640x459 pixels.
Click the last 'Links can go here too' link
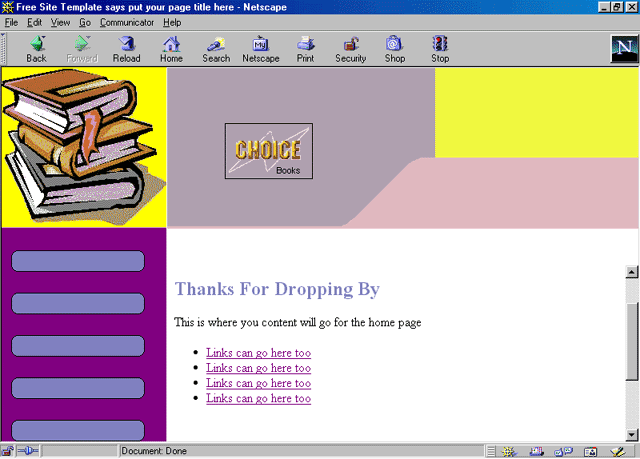pyautogui.click(x=258, y=398)
